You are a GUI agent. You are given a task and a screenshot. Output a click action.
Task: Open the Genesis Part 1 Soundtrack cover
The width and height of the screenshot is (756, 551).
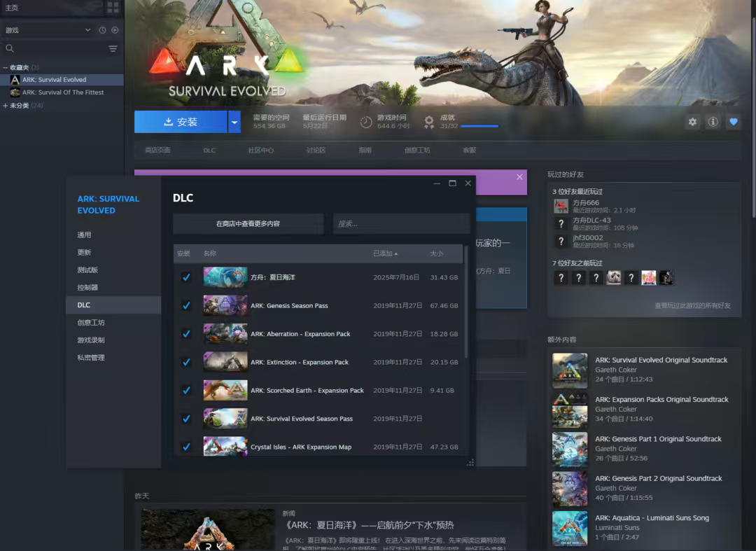570,449
